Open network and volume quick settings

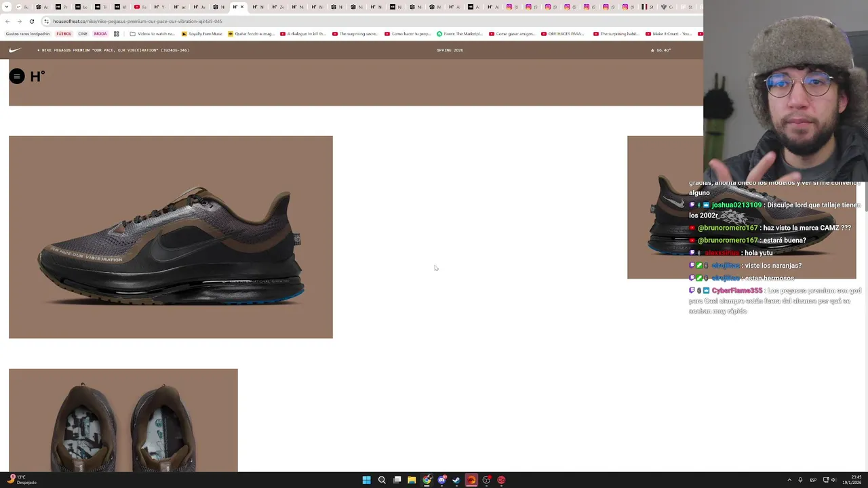pos(830,480)
